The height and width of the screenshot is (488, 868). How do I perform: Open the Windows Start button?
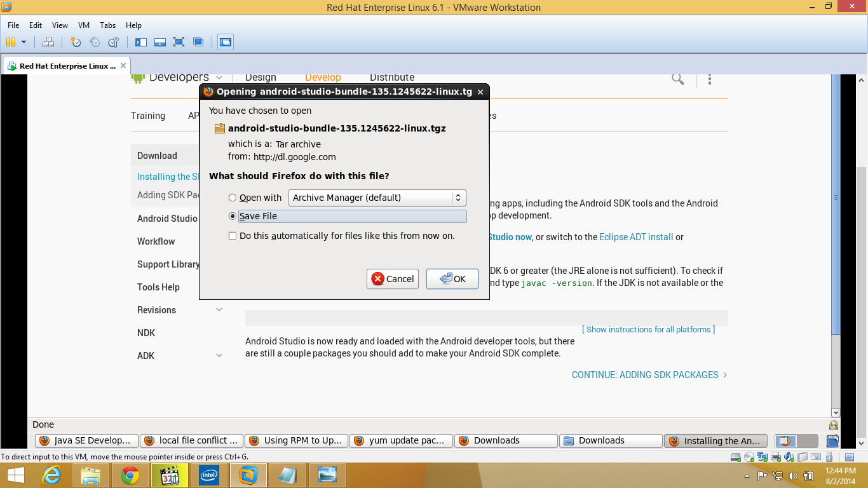pos(15,475)
